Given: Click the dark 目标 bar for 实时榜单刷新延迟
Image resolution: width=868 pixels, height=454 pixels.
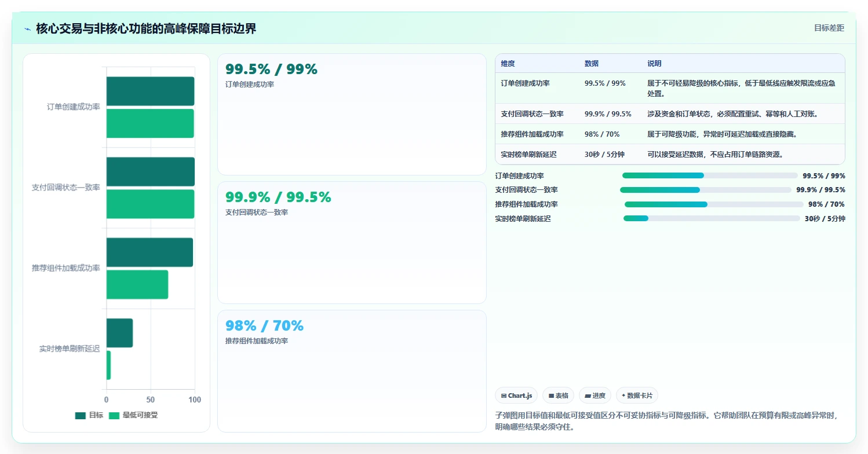Looking at the screenshot, I should [x=119, y=333].
